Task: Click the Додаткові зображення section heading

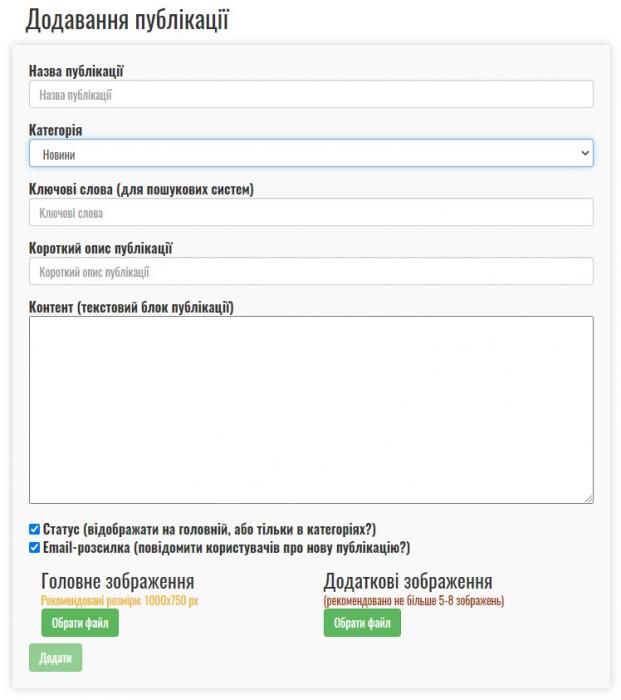Action: pos(408,582)
